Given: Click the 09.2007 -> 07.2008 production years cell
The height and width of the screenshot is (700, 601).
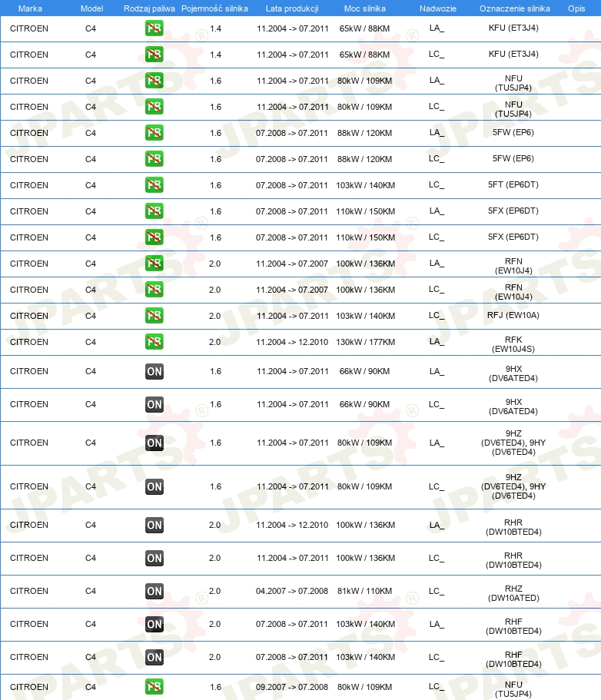Looking at the screenshot, I should (x=292, y=687).
